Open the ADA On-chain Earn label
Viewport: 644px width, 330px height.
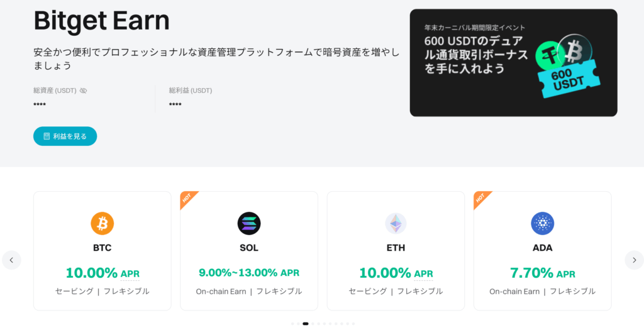pos(542,291)
